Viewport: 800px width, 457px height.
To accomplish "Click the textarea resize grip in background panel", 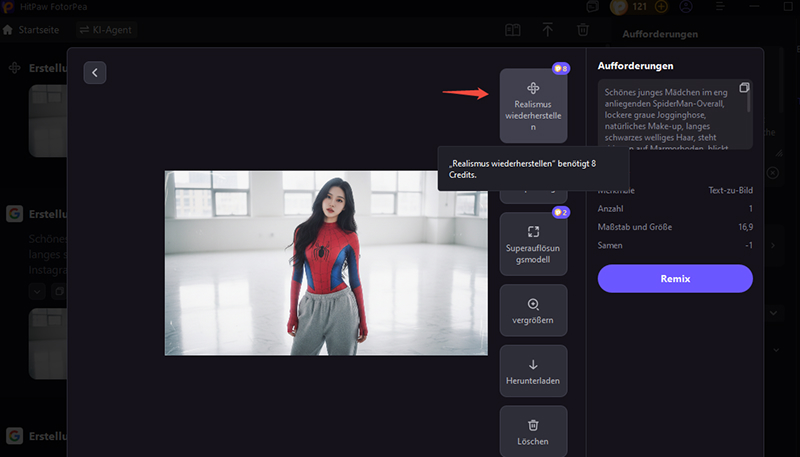I will (779, 153).
